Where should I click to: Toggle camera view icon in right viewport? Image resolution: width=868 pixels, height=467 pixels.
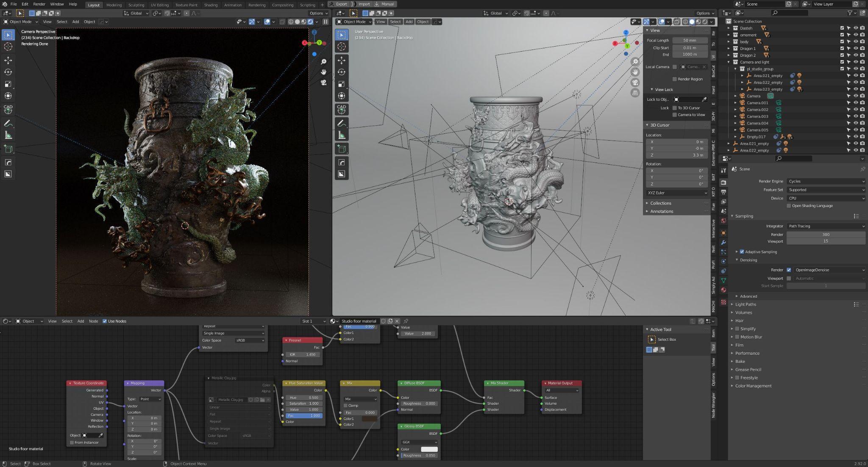click(x=635, y=83)
